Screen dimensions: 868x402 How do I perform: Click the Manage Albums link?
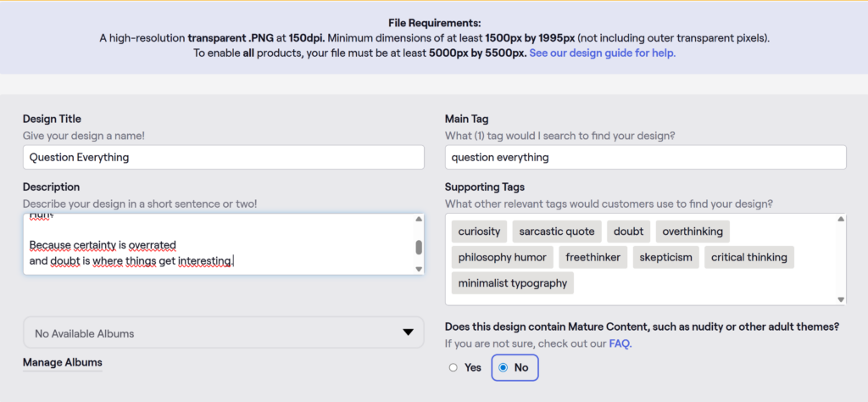tap(63, 363)
